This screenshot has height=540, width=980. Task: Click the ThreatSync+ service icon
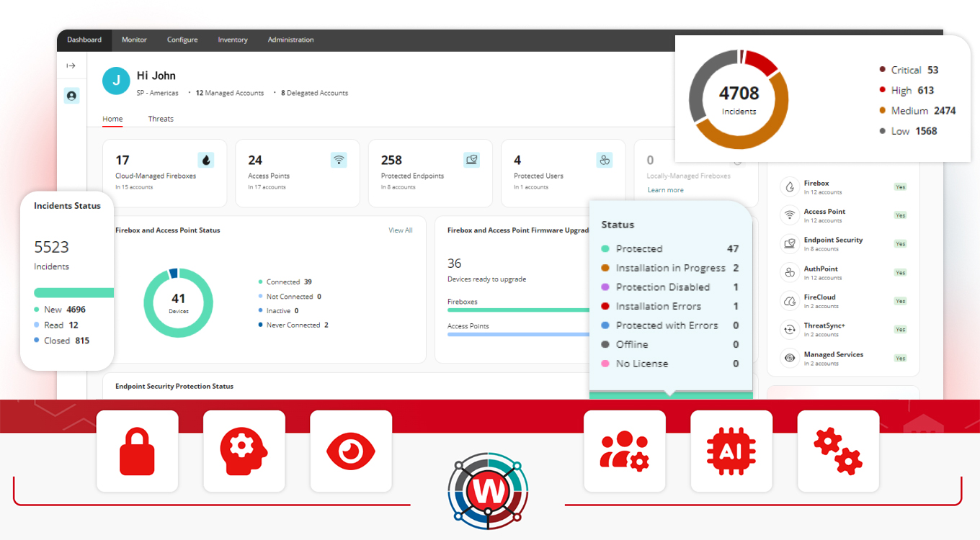click(x=790, y=330)
